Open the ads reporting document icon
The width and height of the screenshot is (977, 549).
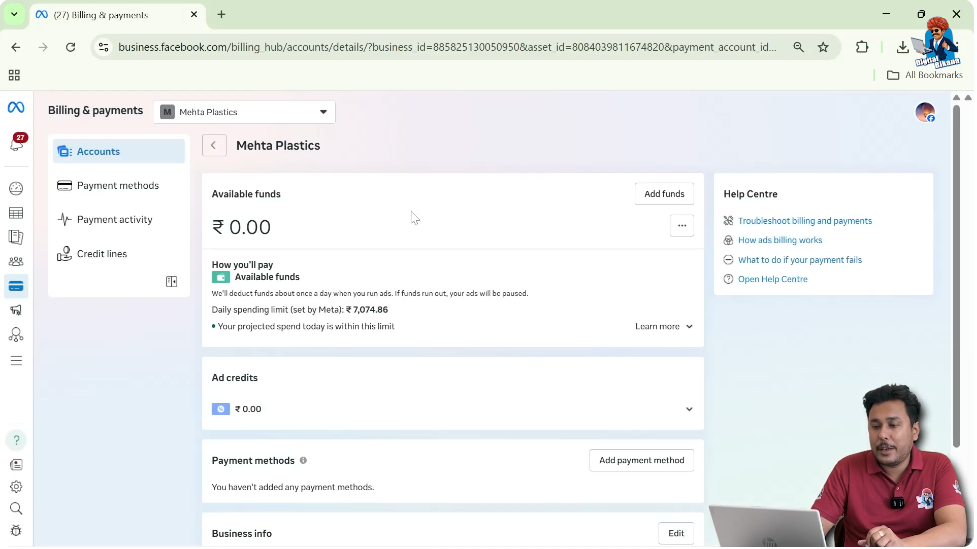(16, 237)
